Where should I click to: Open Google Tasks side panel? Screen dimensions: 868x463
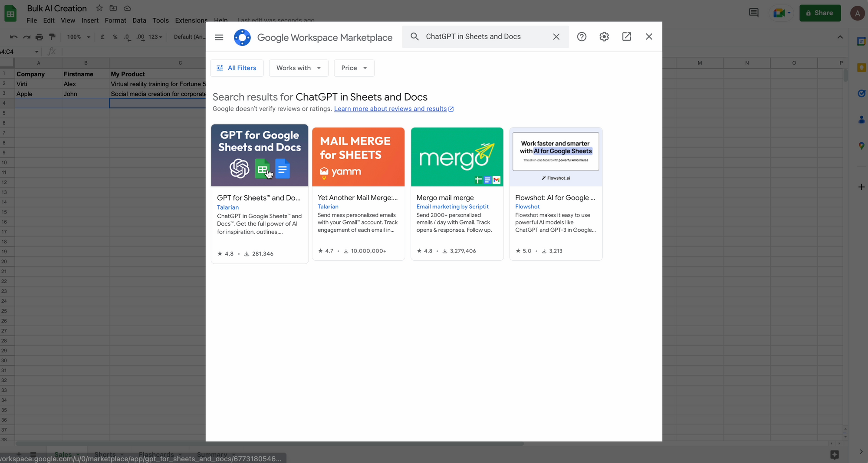861,93
